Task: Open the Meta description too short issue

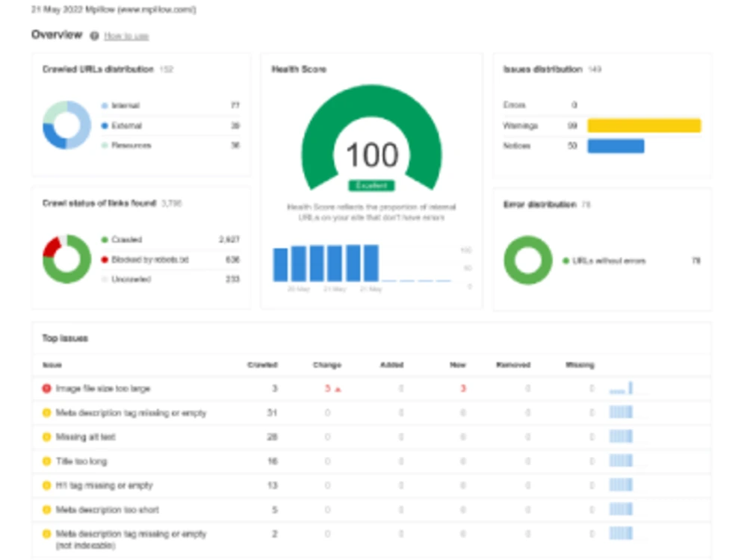Action: pos(107,509)
